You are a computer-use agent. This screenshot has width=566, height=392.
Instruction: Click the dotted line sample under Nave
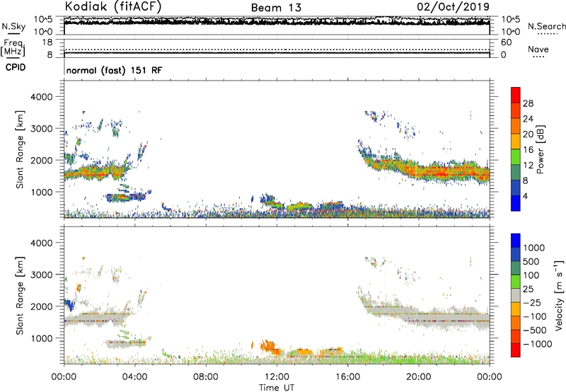click(x=538, y=57)
